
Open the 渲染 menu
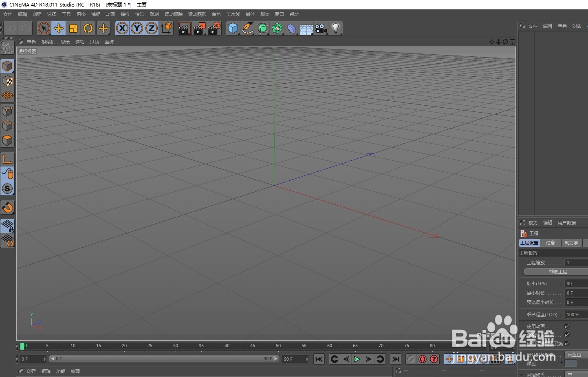[x=140, y=14]
